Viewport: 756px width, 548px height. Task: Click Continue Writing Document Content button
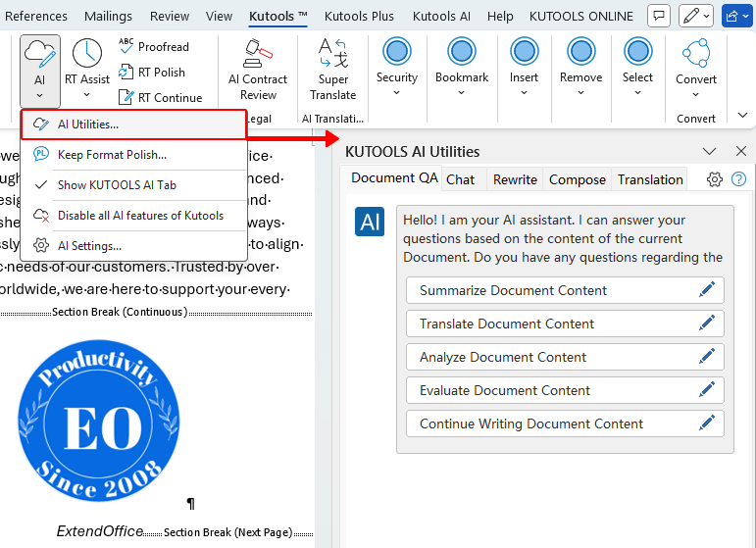565,423
